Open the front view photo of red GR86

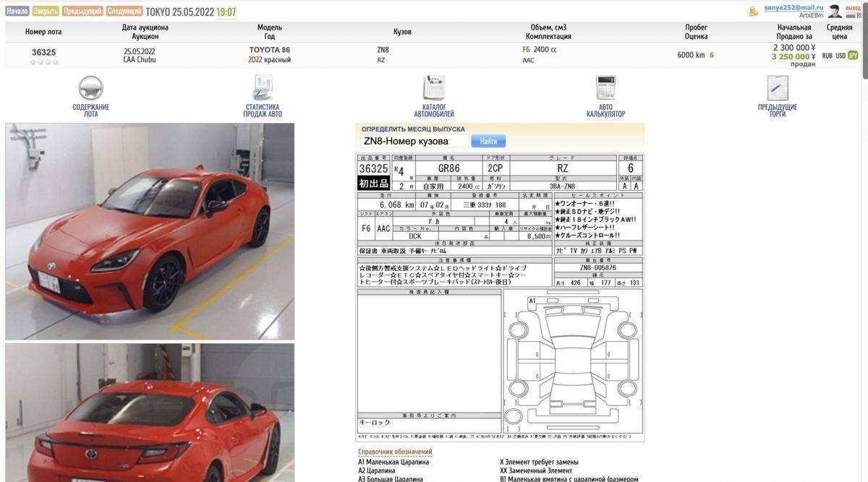150,231
